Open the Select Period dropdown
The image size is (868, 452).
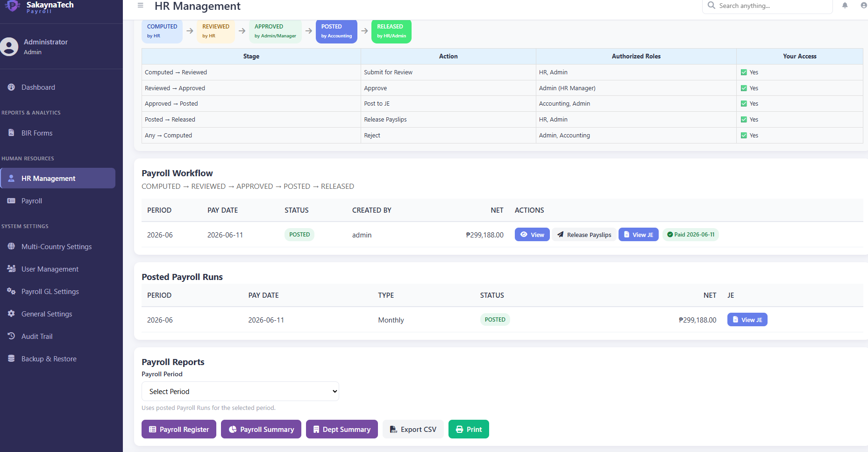(240, 391)
